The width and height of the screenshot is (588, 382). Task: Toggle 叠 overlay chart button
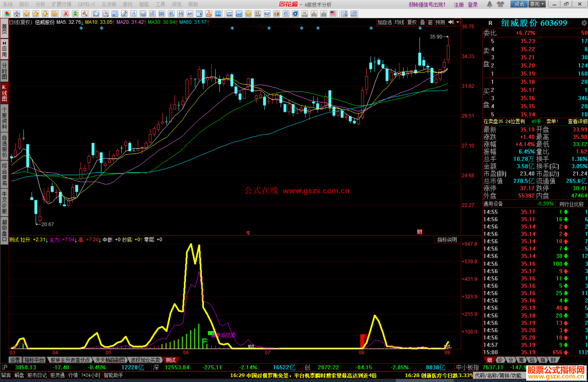[422, 22]
